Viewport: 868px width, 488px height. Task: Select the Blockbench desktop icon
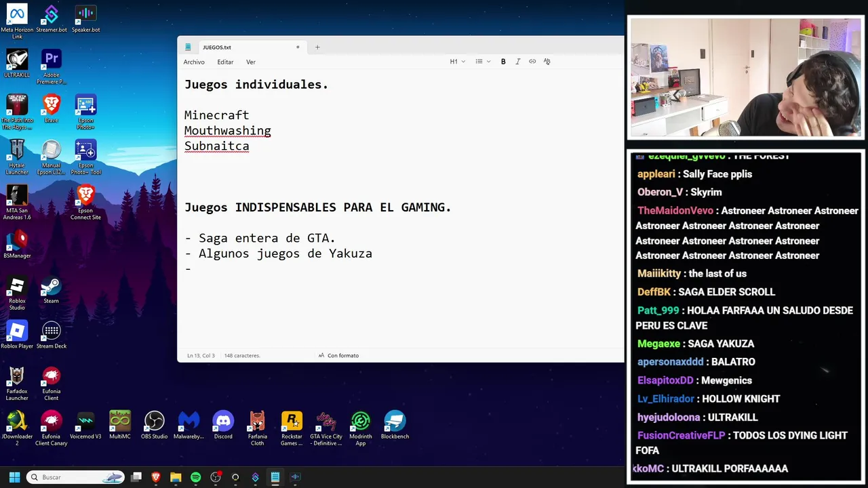pos(395,425)
